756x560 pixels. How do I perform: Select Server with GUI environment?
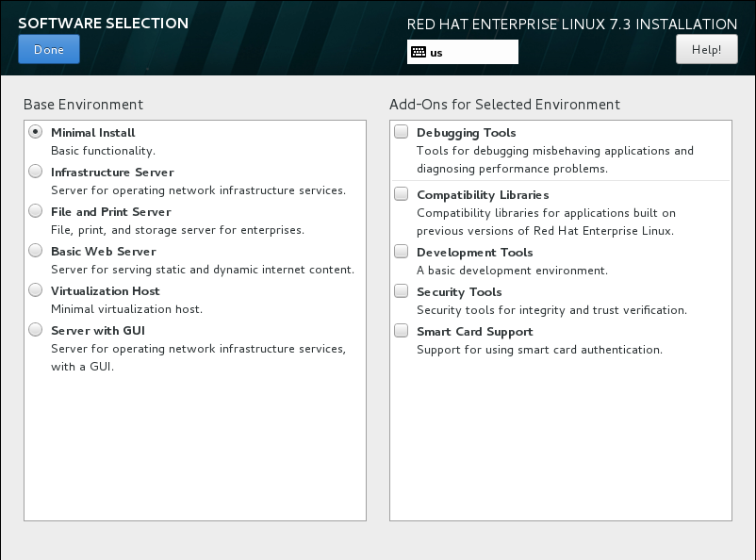tap(35, 329)
